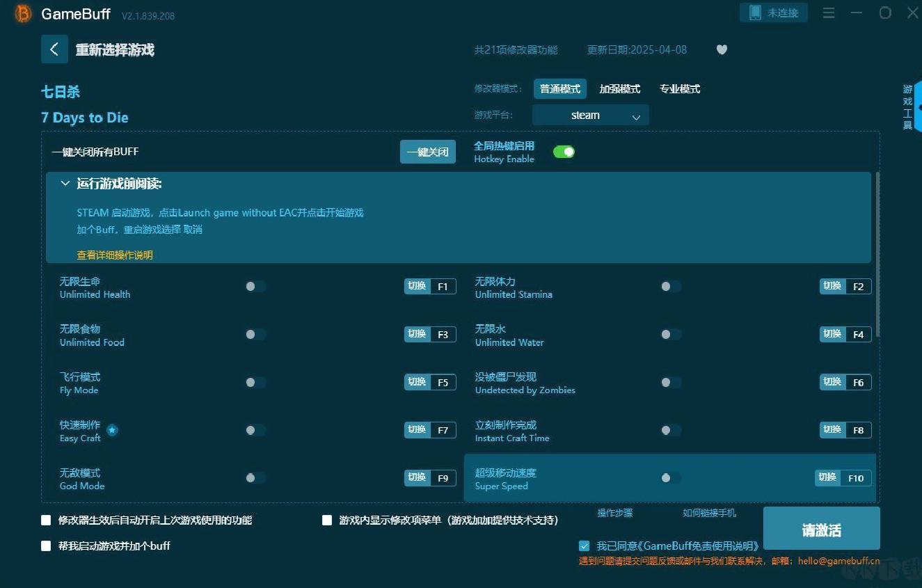Click the F9 switch hotkey button

430,477
